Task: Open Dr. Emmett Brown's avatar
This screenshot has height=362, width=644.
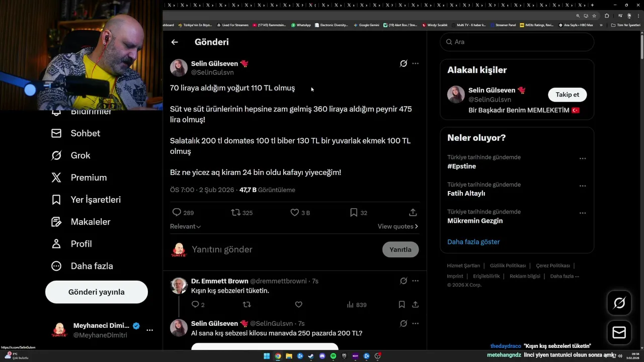Action: (179, 285)
